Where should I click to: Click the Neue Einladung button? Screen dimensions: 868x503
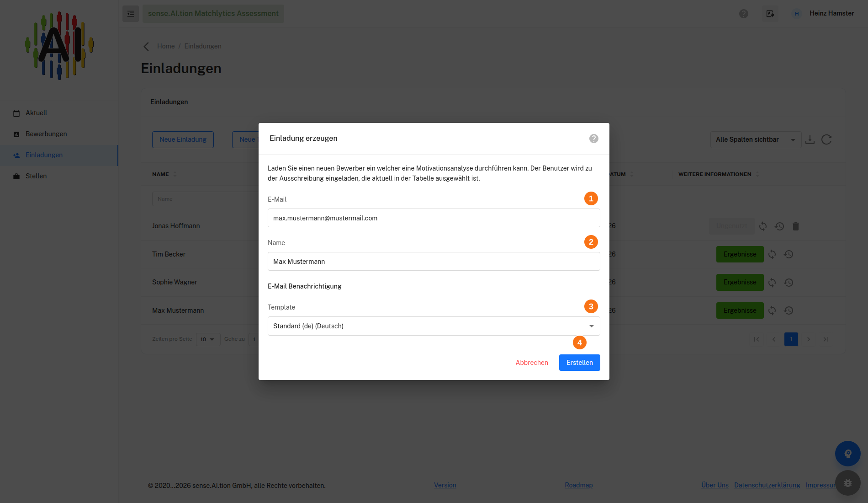(183, 139)
